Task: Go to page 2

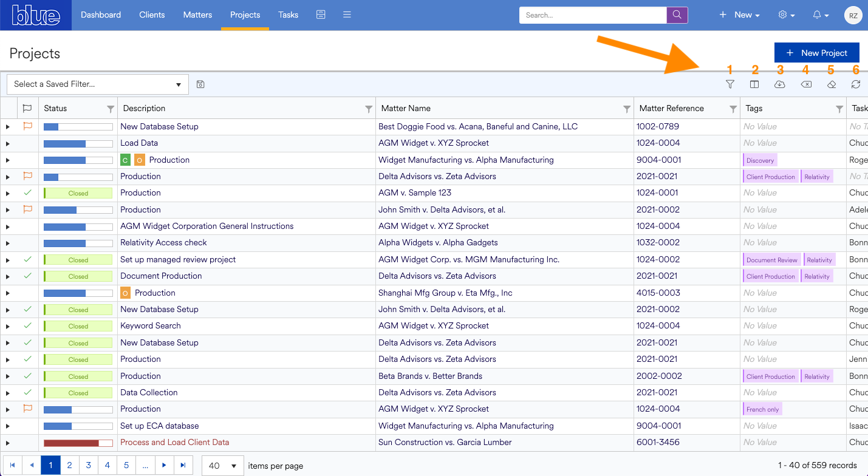Action: pos(70,466)
